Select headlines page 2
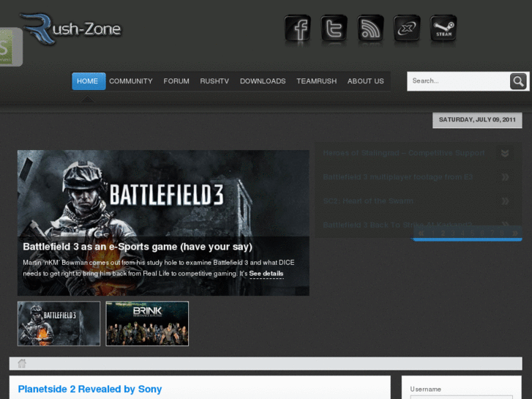 click(443, 233)
